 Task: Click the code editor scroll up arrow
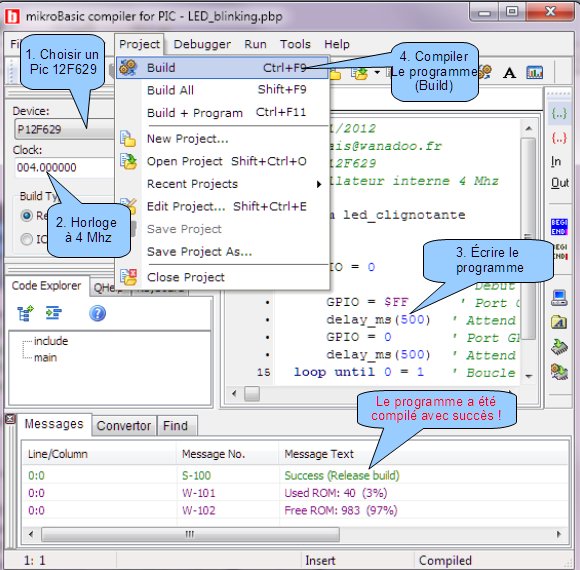point(529,128)
